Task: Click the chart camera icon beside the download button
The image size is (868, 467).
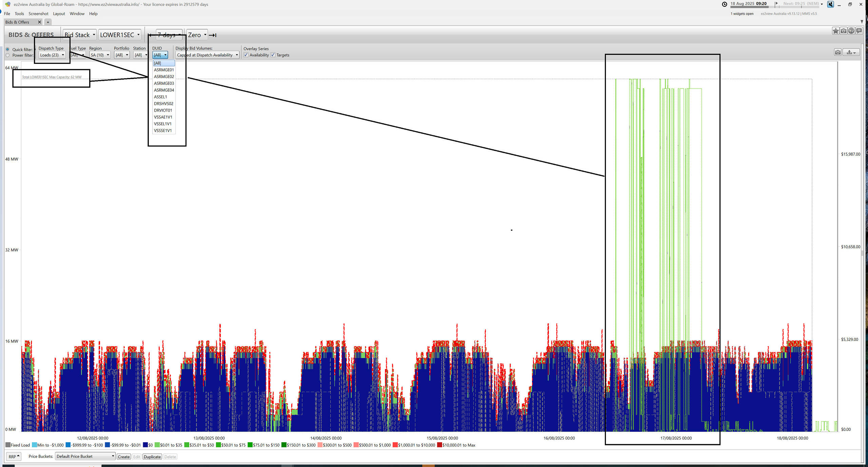Action: tap(838, 52)
